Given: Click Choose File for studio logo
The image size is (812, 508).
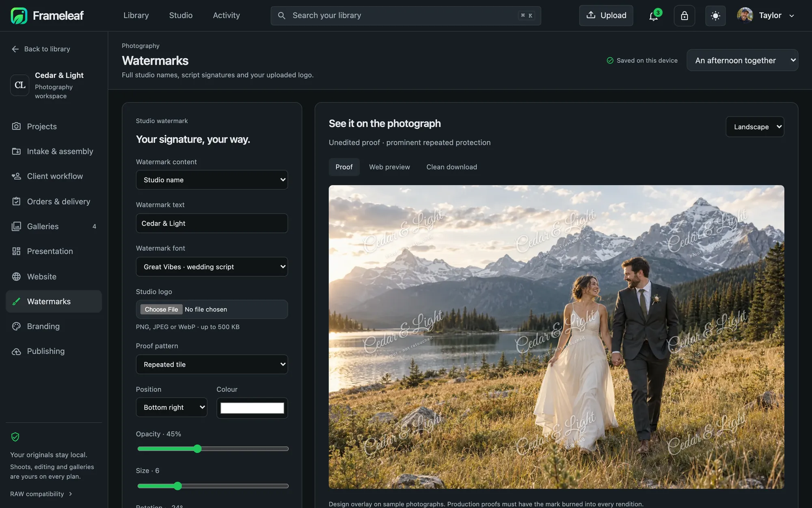Looking at the screenshot, I should point(161,309).
